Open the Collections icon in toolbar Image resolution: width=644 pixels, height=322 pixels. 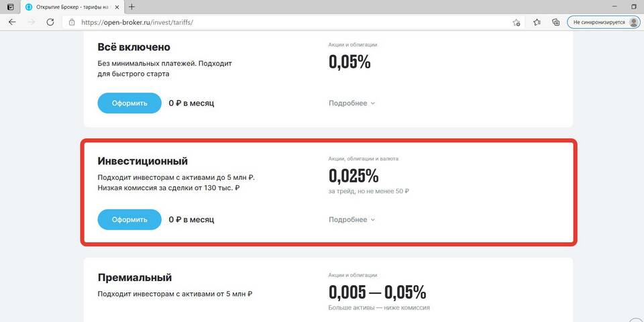pos(555,22)
